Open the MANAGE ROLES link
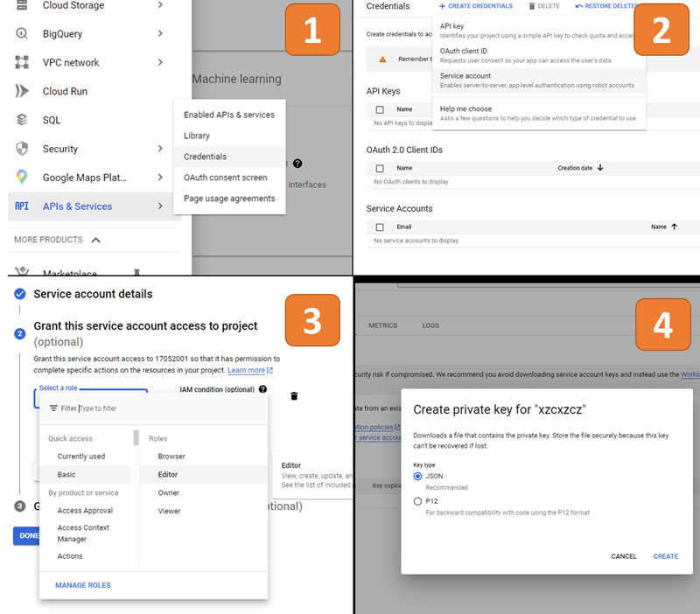 (82, 585)
